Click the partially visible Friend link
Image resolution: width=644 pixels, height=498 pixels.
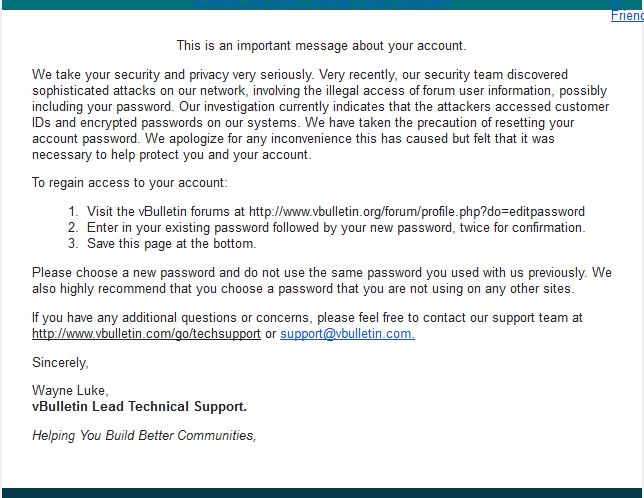(x=627, y=16)
